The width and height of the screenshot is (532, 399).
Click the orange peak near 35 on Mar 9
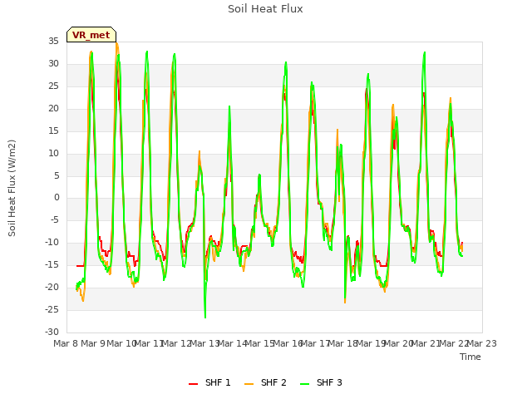tap(117, 43)
